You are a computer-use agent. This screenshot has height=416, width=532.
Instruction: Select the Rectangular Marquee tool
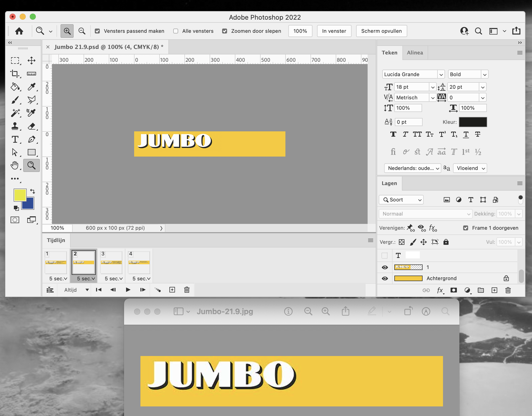pos(15,61)
